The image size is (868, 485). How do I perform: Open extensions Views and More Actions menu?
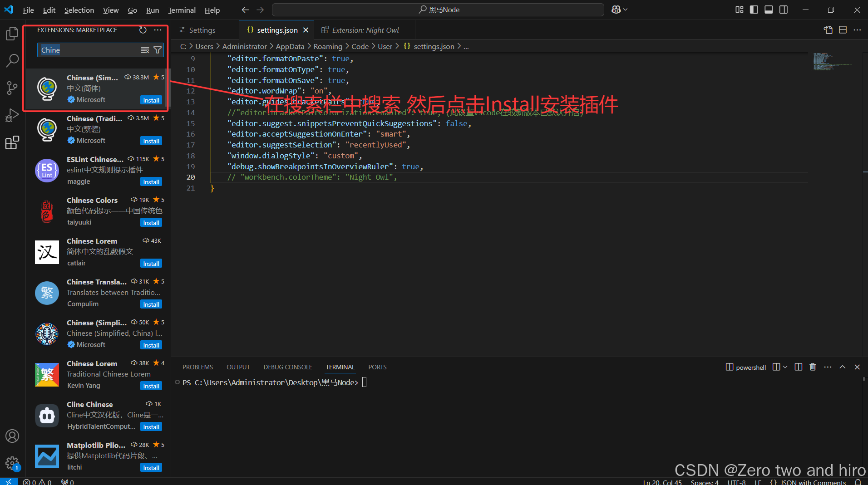point(158,30)
